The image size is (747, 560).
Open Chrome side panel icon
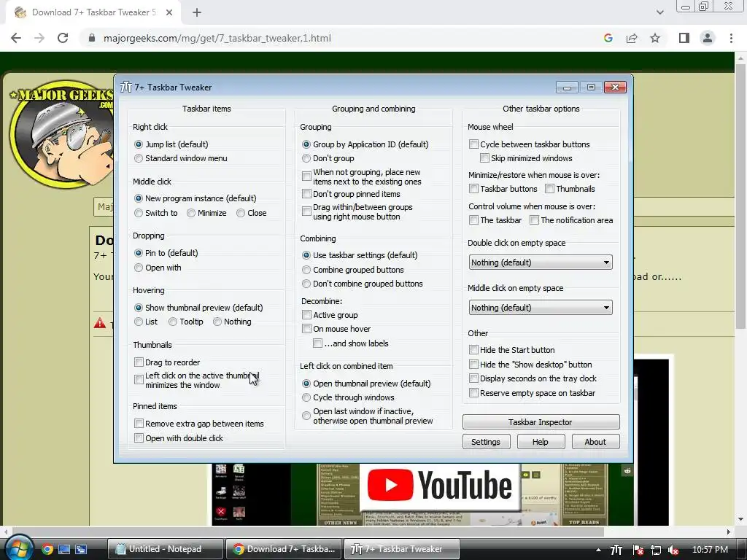pos(684,38)
